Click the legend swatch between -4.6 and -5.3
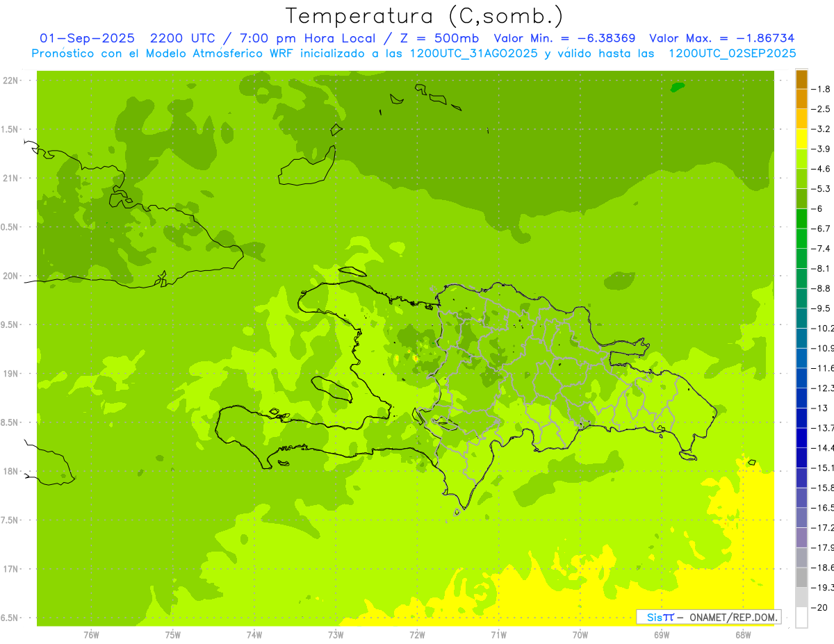 tap(801, 179)
